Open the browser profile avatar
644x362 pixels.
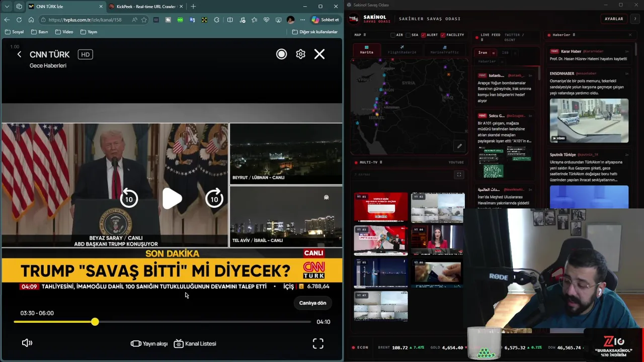[x=290, y=20]
